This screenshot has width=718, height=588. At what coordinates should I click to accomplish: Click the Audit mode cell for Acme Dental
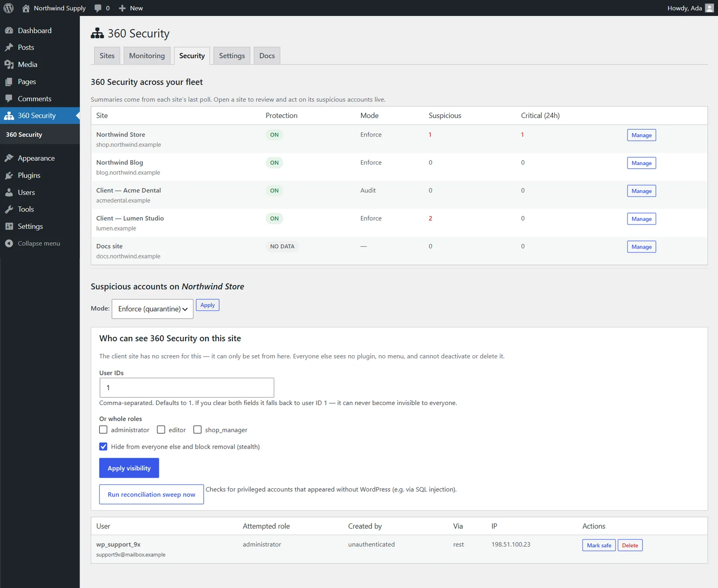tap(368, 191)
